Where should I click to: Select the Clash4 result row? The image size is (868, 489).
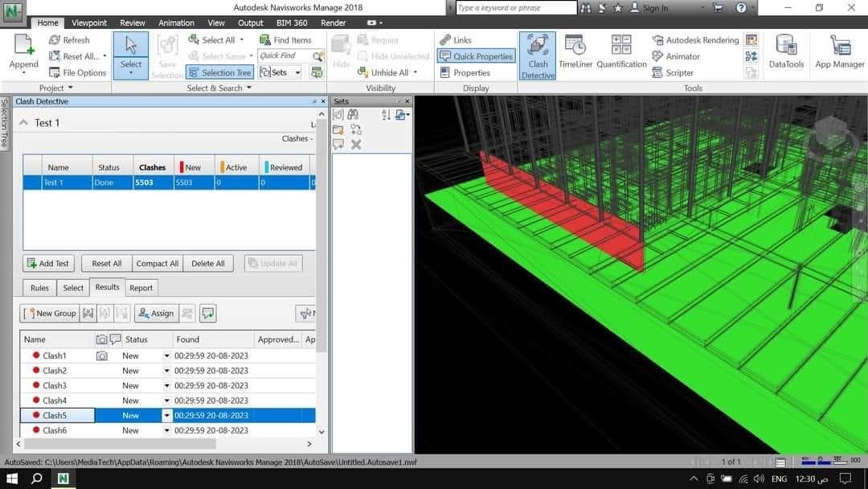point(168,401)
